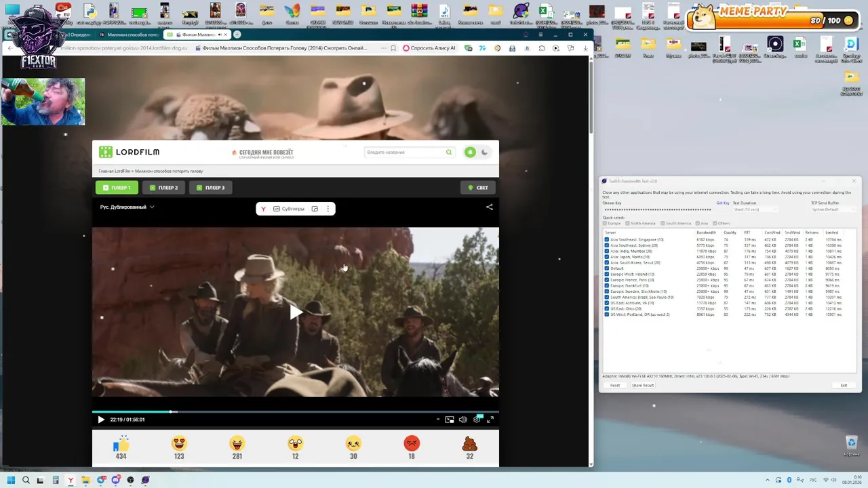Click Exit in the Twitch Bandwidth Test window
Viewport: 868px width, 488px height.
coord(844,386)
